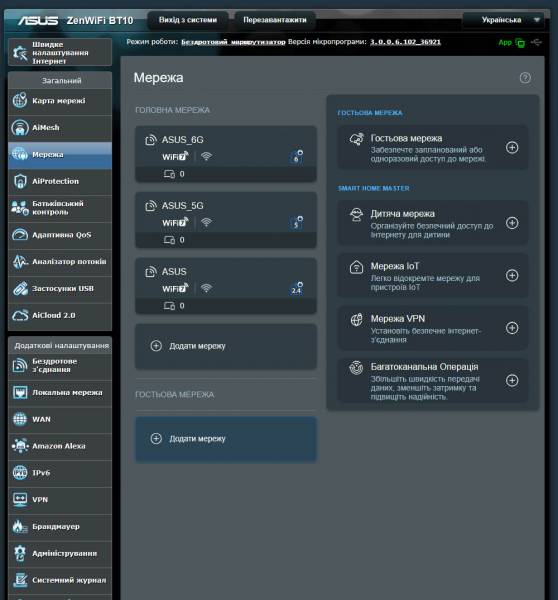558x600 pixels.
Task: Open Адаптивна QoS page
Action: tap(60, 235)
